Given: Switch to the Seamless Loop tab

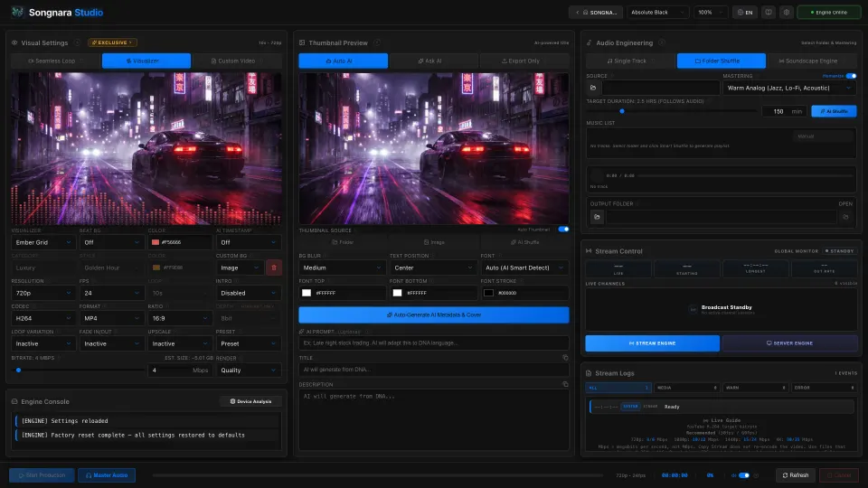Looking at the screenshot, I should click(x=55, y=61).
